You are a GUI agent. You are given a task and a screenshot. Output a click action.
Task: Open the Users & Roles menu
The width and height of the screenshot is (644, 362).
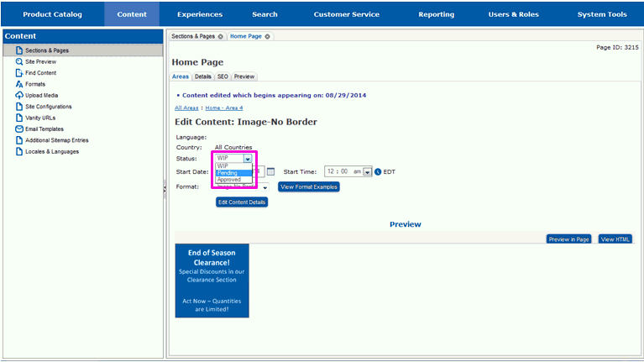(x=513, y=14)
